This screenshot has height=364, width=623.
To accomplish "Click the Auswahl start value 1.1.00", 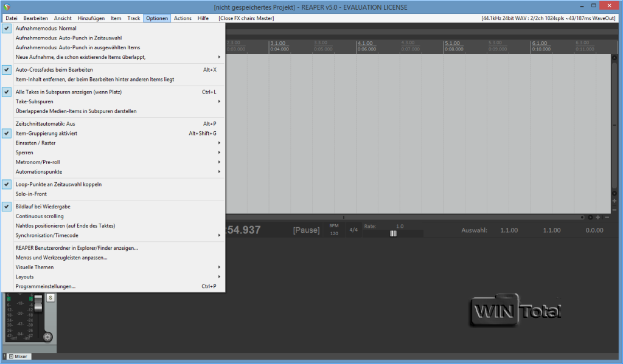I will (509, 230).
